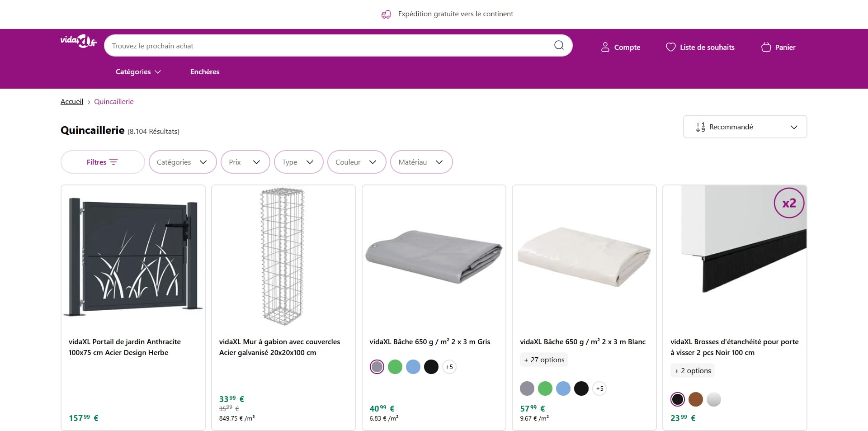Click the search magnifier icon
Image resolution: width=868 pixels, height=431 pixels.
(x=559, y=45)
